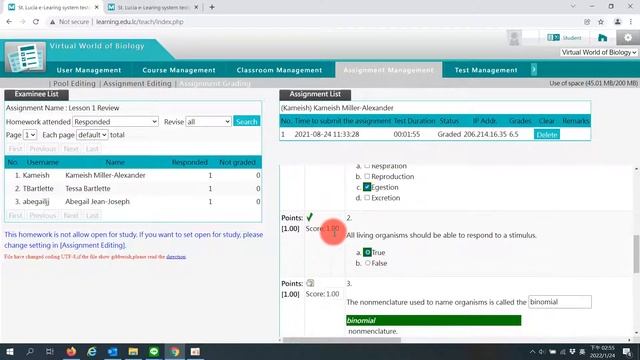640x360 pixels.
Task: Open Homework attended dropdown
Action: tap(116, 122)
